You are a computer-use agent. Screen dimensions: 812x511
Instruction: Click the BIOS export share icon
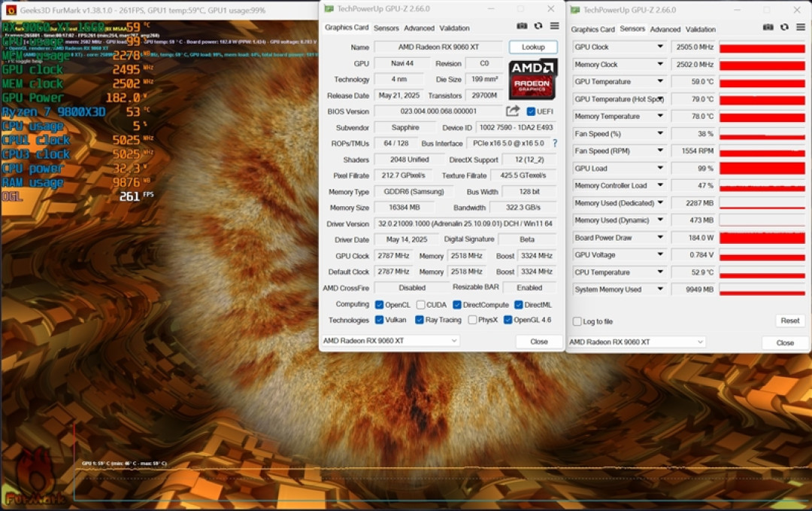[x=513, y=111]
